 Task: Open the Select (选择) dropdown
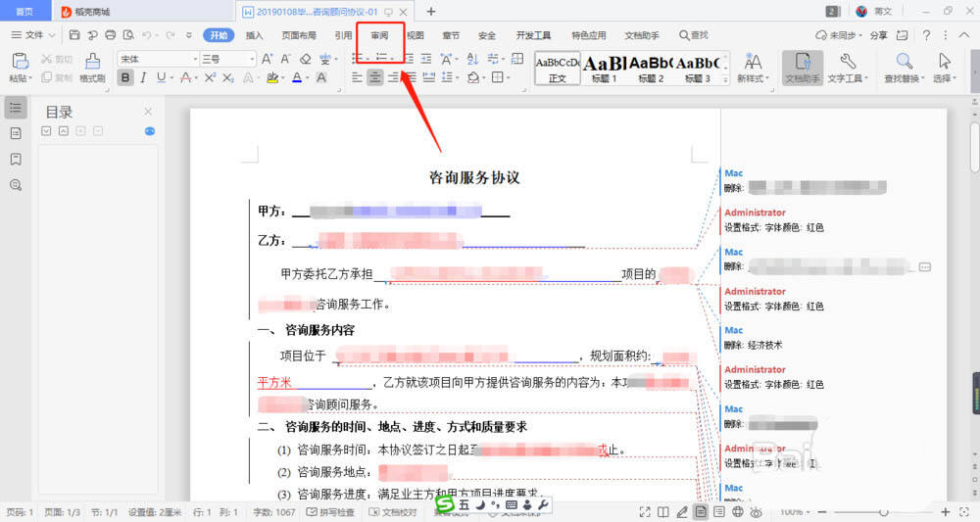[x=945, y=68]
